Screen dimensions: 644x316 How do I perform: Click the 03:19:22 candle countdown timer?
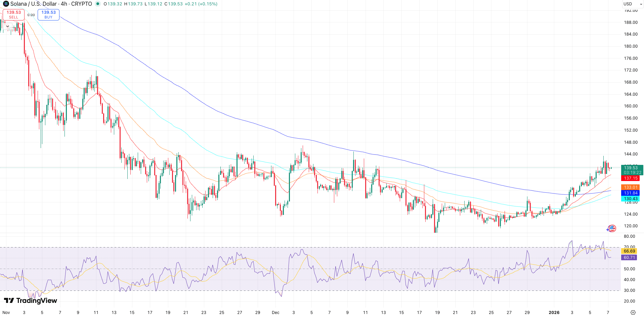[632, 172]
